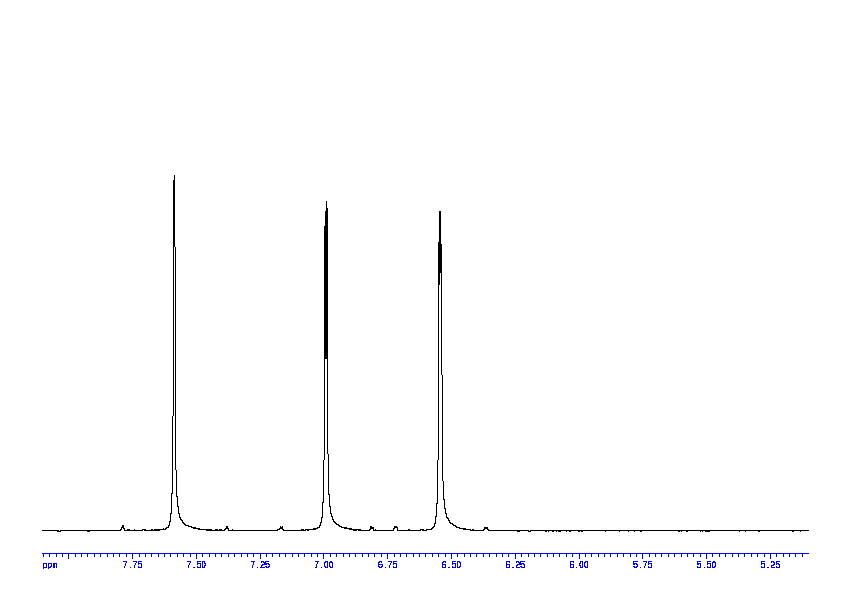Click the 5.25 axis tick label
The width and height of the screenshot is (842, 596).
[770, 565]
